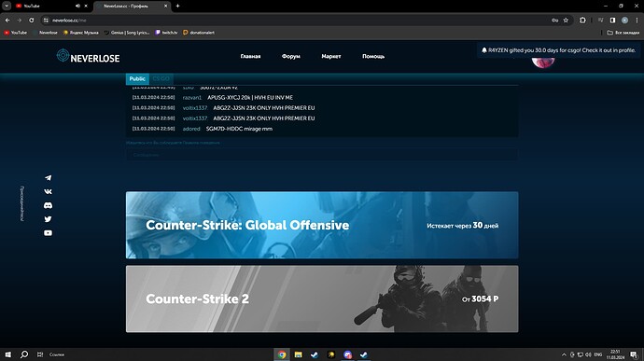Screen dimensions: 644x361
Task: Click username razvan1 in chat
Action: coord(192,98)
